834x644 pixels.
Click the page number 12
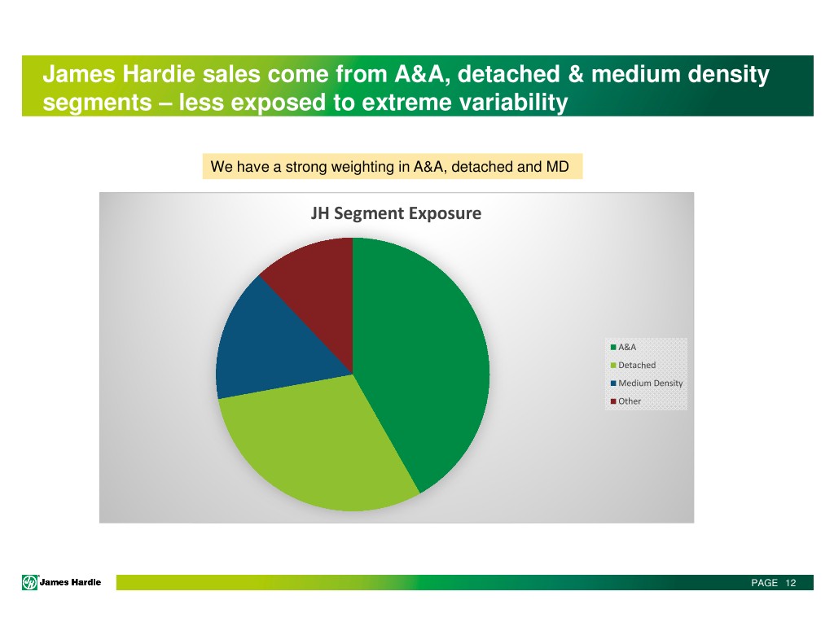click(790, 583)
